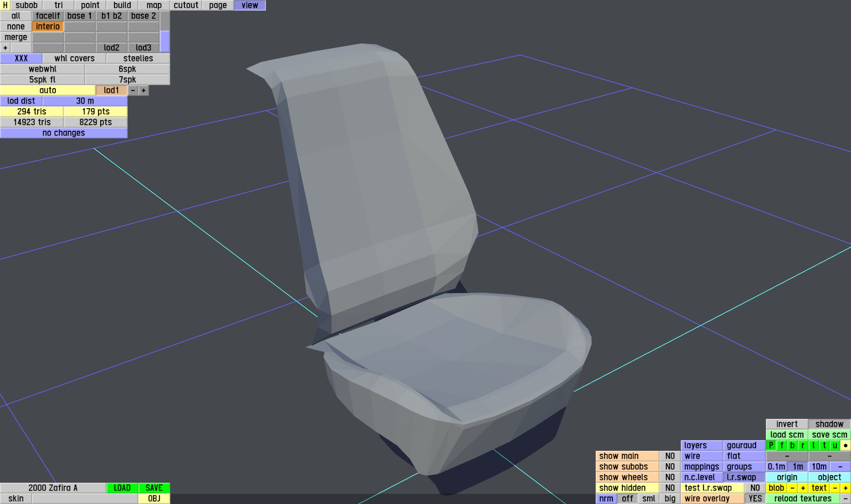Open the build tab
Screen dimensions: 851x504
click(122, 5)
